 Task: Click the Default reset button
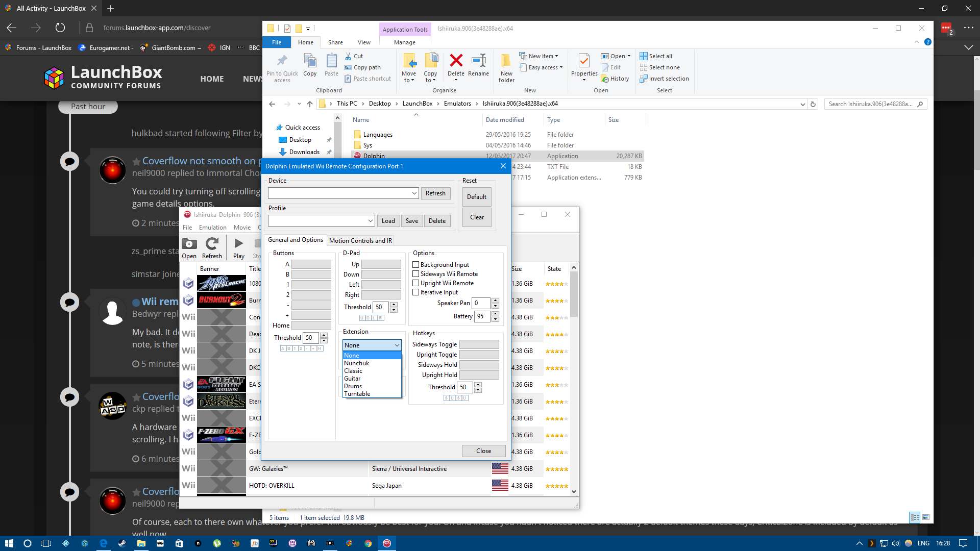click(477, 197)
